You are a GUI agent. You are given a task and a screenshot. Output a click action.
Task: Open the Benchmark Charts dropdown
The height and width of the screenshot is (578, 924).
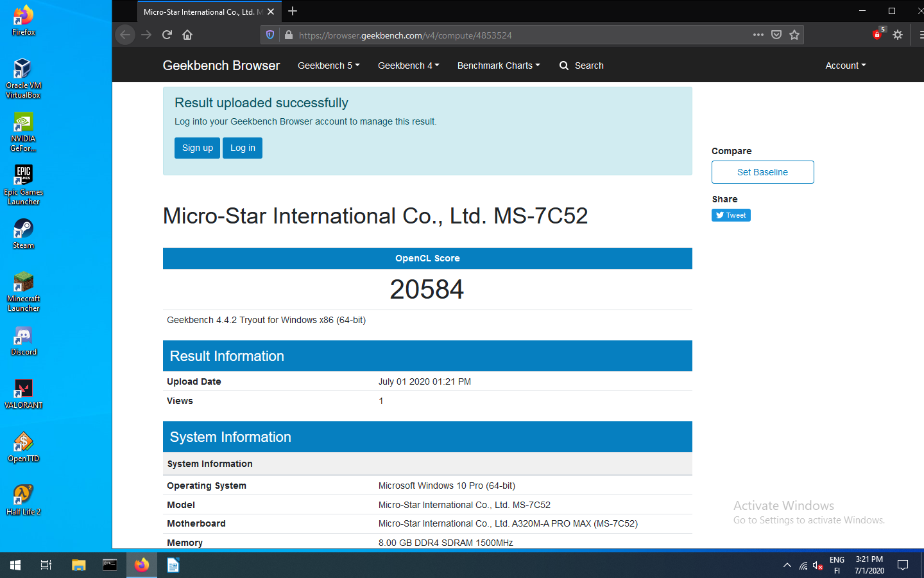pos(499,66)
